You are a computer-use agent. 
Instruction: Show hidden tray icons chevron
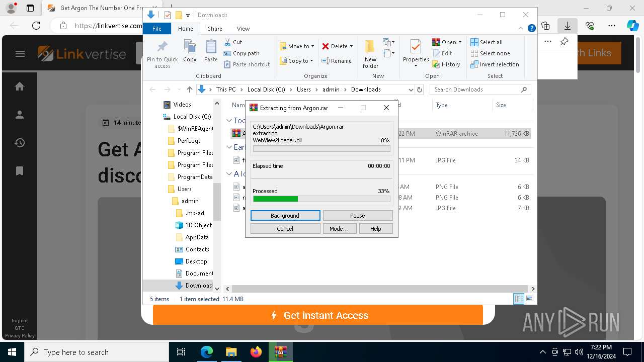pos(542,352)
